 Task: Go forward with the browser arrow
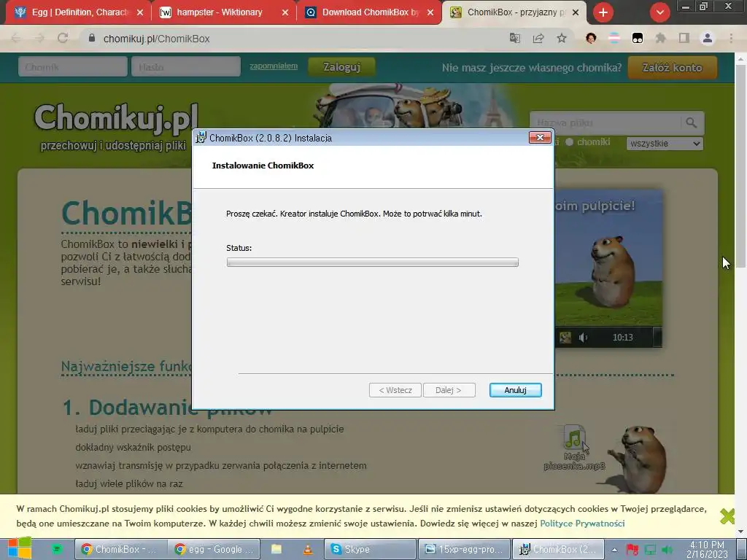tap(39, 39)
